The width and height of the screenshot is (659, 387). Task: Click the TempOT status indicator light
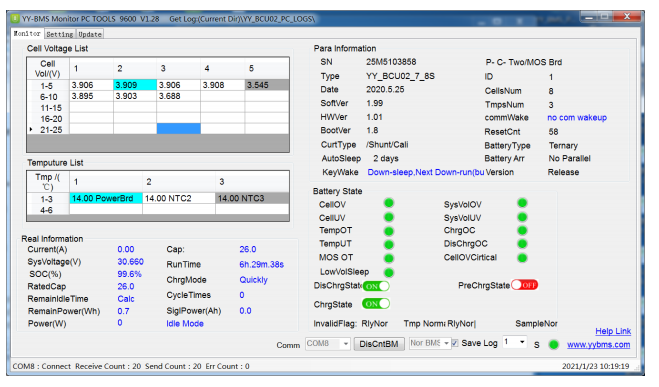(x=389, y=231)
